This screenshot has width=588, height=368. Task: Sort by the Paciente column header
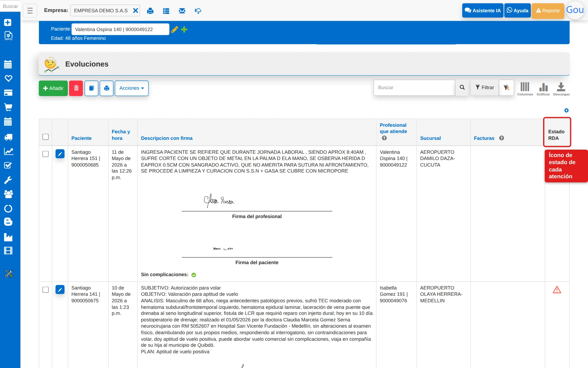[x=81, y=138]
